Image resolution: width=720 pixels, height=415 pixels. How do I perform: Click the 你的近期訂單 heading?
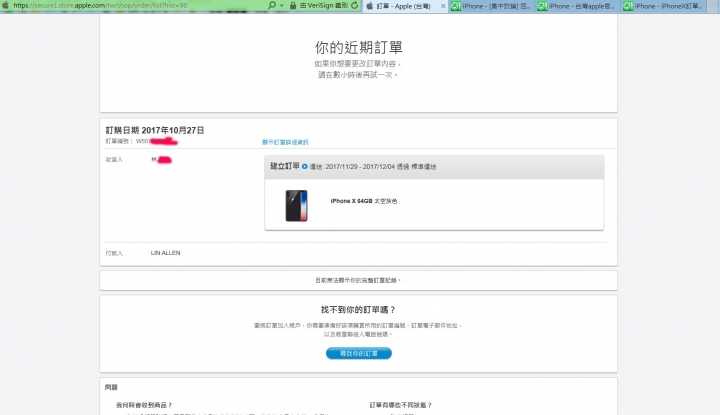pos(359,47)
